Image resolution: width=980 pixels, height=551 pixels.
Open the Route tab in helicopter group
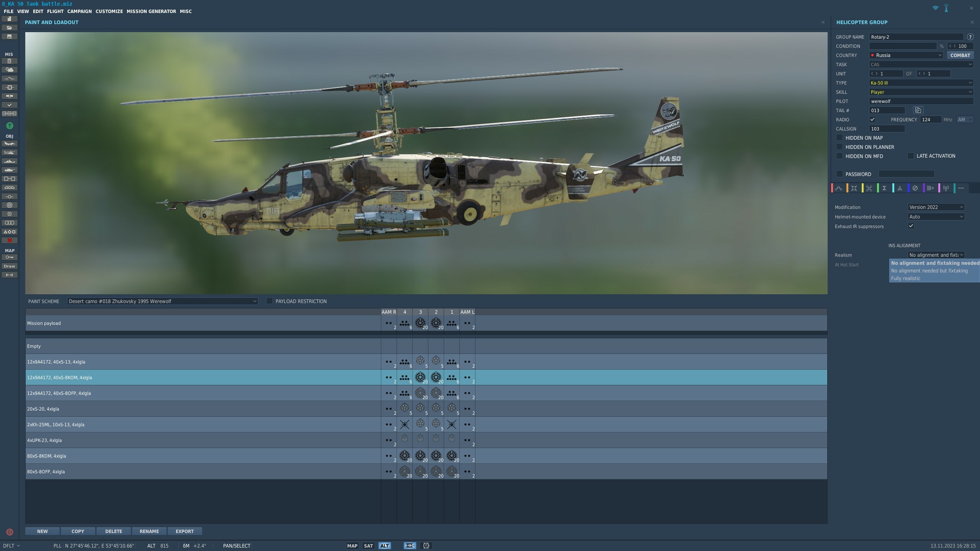(839, 188)
